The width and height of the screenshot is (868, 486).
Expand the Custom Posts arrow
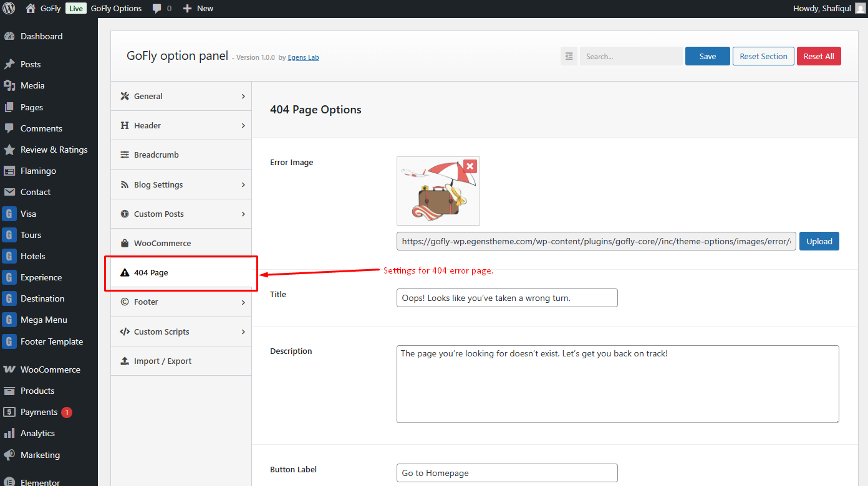pyautogui.click(x=243, y=214)
